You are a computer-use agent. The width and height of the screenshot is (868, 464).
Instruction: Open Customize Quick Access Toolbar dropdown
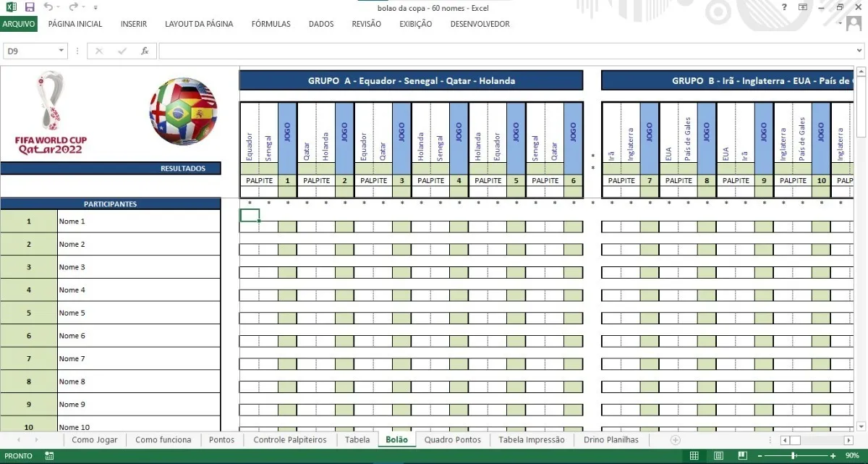(x=95, y=7)
